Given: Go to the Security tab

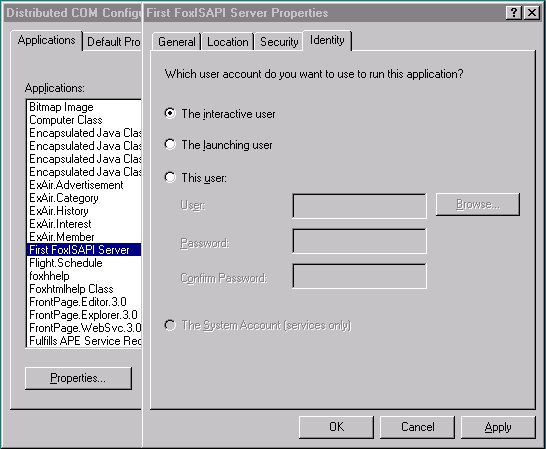Looking at the screenshot, I should click(279, 42).
